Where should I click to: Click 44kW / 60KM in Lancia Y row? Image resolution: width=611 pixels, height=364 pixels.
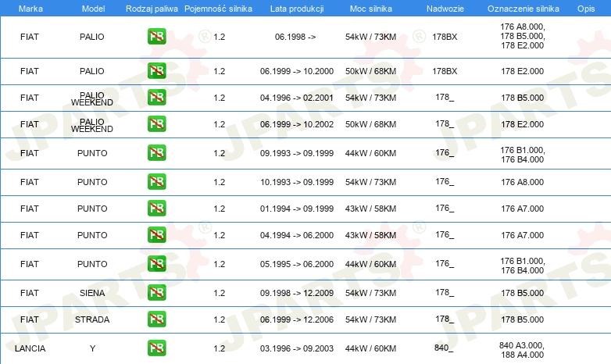370,348
